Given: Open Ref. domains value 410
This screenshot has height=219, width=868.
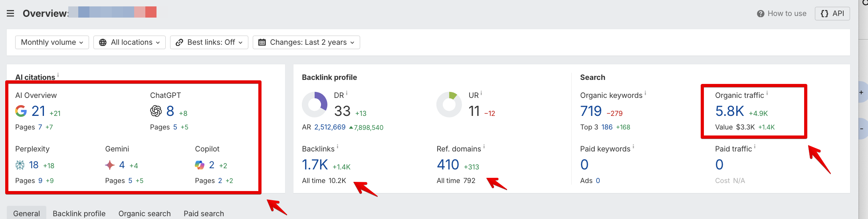Looking at the screenshot, I should [448, 165].
